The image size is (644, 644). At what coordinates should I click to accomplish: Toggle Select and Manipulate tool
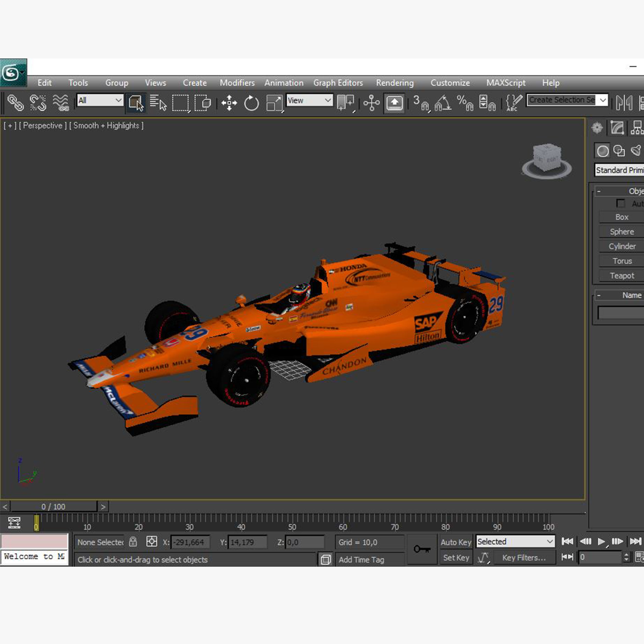pos(371,103)
